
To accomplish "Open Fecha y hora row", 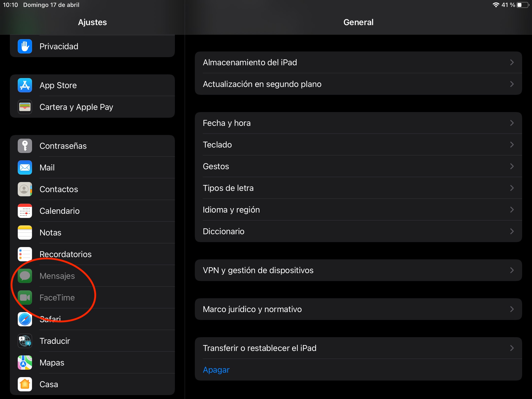I will click(358, 123).
